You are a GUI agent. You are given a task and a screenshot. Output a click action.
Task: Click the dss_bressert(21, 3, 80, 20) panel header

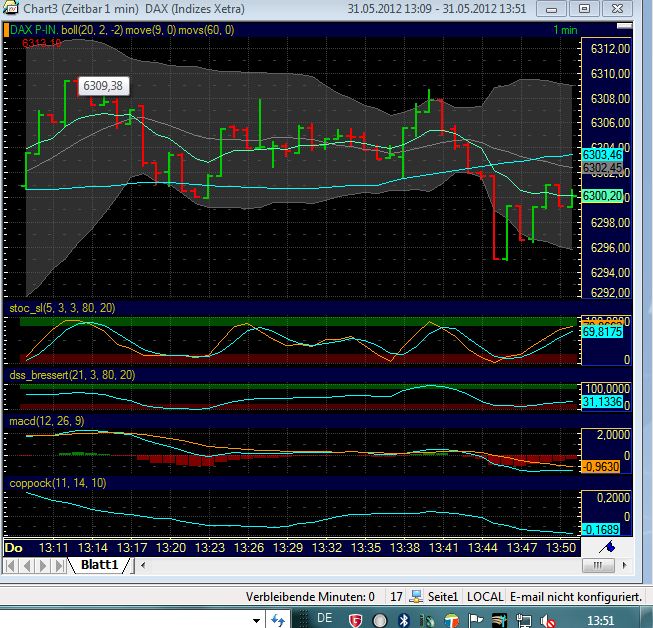coord(72,375)
